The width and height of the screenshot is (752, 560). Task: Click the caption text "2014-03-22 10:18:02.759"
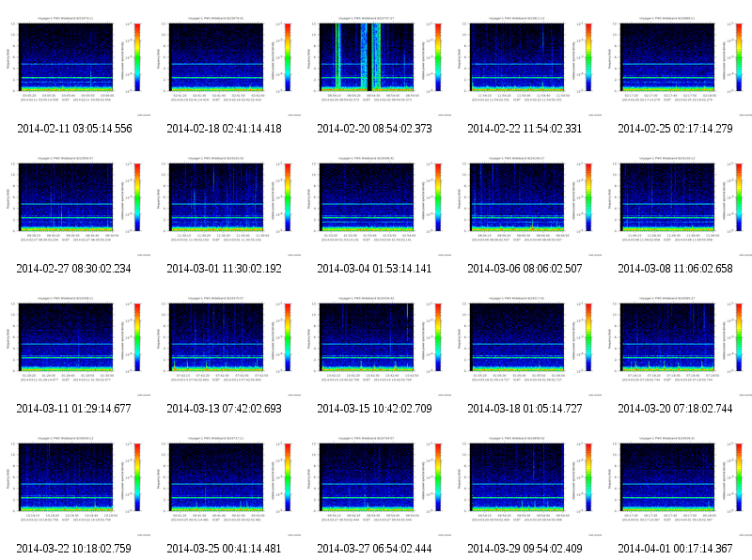point(74,549)
